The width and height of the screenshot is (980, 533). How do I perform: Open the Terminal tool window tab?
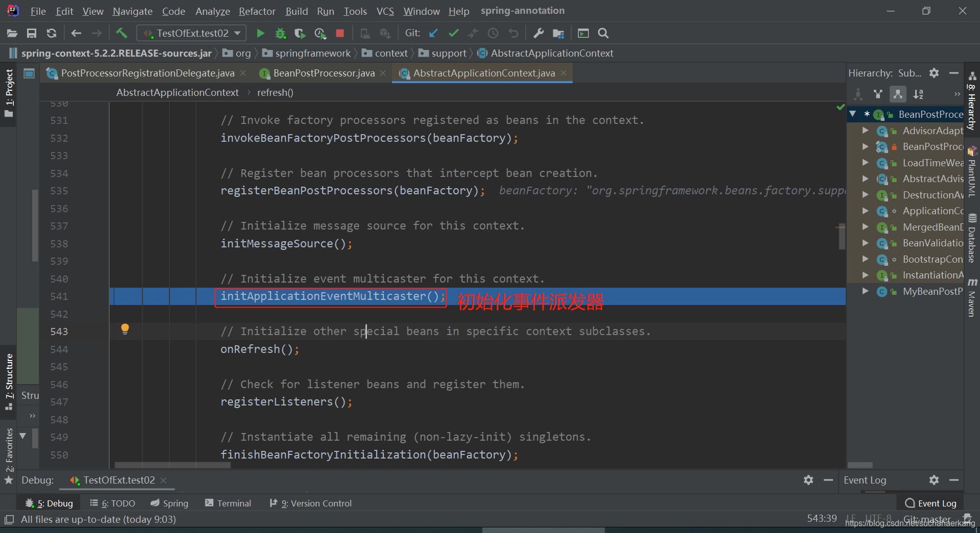click(x=228, y=503)
